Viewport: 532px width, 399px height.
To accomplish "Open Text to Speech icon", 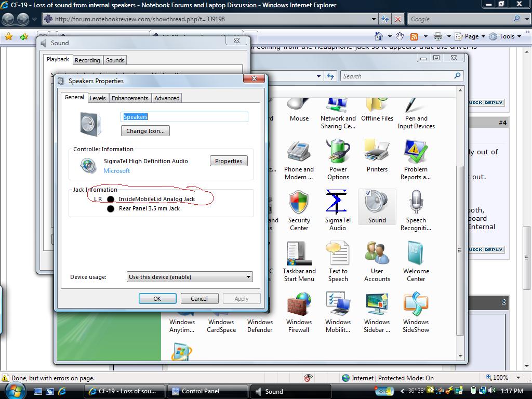I will tap(338, 261).
